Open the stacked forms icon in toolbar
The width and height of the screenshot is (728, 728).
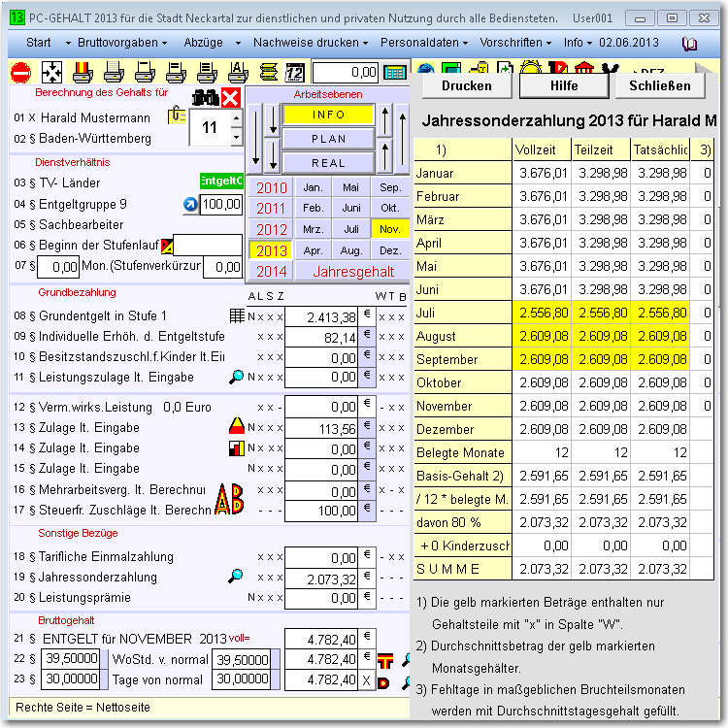coord(268,73)
